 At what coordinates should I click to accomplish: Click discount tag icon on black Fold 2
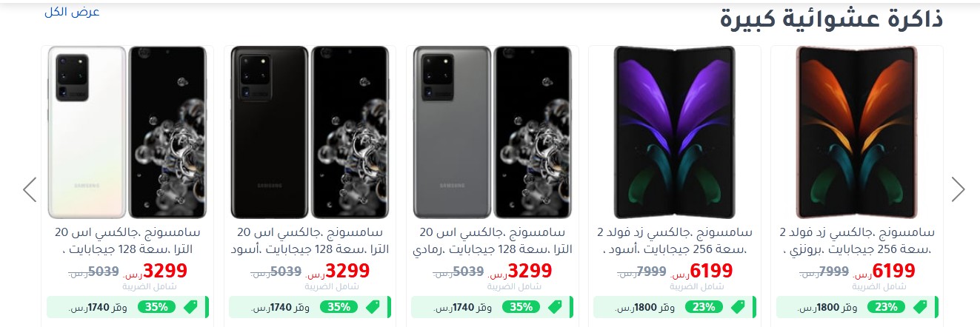(x=738, y=306)
